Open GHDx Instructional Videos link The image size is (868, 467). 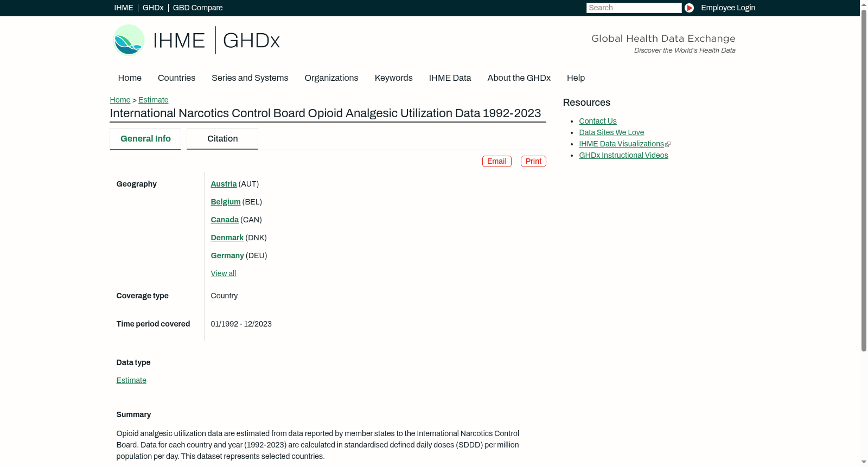(623, 155)
